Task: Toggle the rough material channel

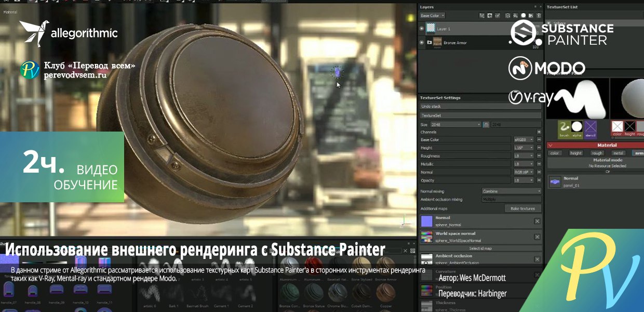Action: (597, 153)
